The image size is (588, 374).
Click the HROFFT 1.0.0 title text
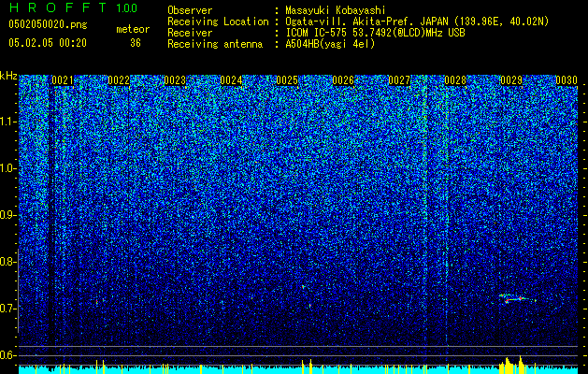pyautogui.click(x=74, y=7)
